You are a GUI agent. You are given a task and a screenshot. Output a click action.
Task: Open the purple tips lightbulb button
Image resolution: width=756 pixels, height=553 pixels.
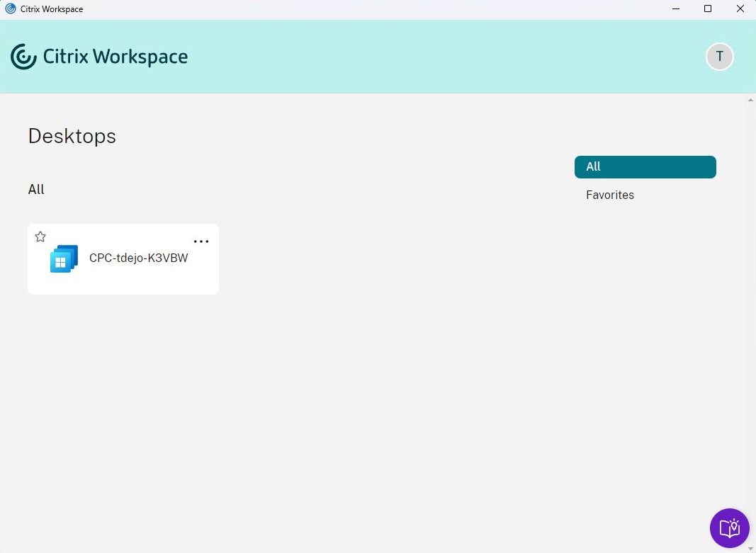coord(729,528)
